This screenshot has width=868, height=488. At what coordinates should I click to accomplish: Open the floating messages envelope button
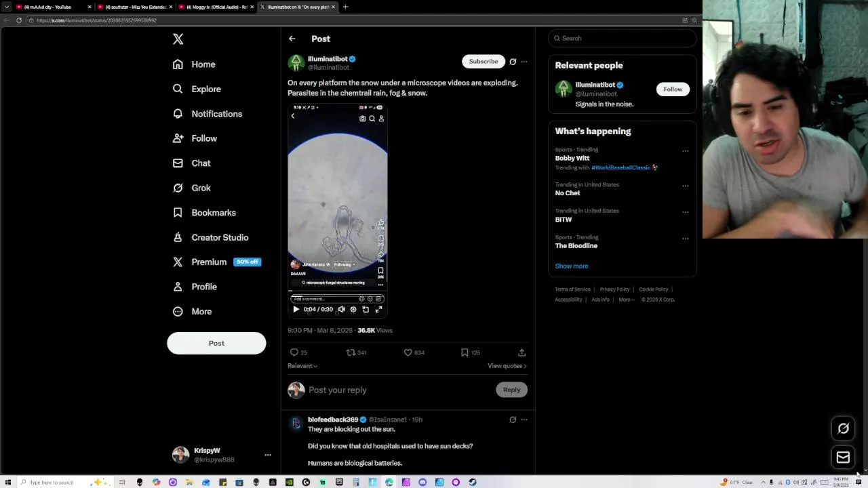point(843,458)
